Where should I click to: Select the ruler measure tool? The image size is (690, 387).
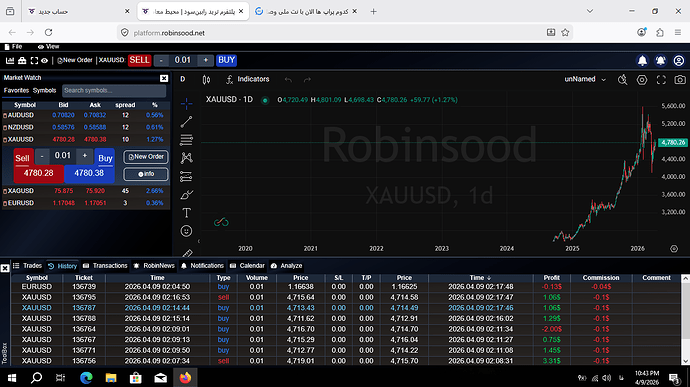pyautogui.click(x=187, y=253)
